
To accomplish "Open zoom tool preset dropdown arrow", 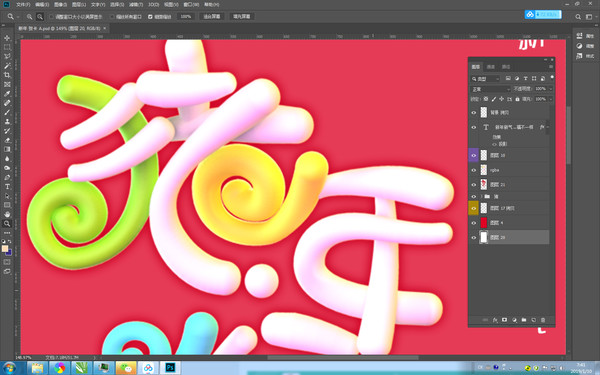I will [x=18, y=17].
